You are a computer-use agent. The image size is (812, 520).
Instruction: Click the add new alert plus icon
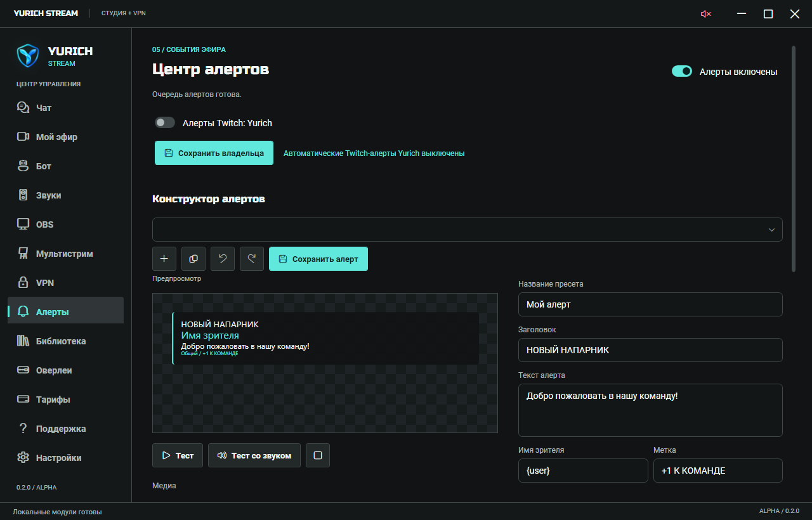coord(164,259)
